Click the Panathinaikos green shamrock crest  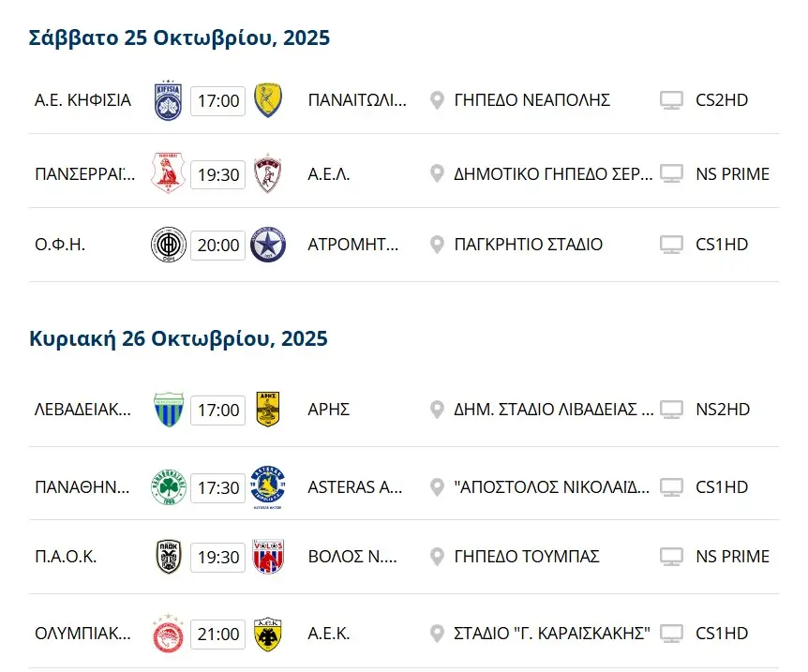coord(169,487)
